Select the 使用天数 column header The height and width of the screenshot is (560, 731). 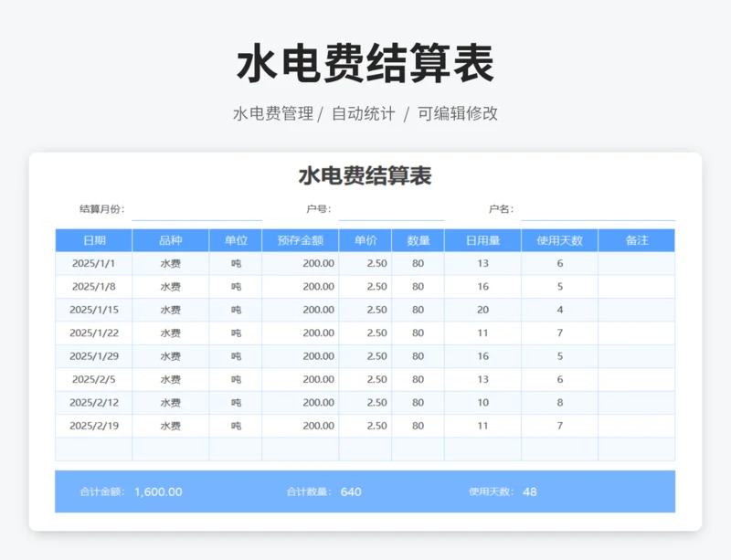pyautogui.click(x=559, y=240)
